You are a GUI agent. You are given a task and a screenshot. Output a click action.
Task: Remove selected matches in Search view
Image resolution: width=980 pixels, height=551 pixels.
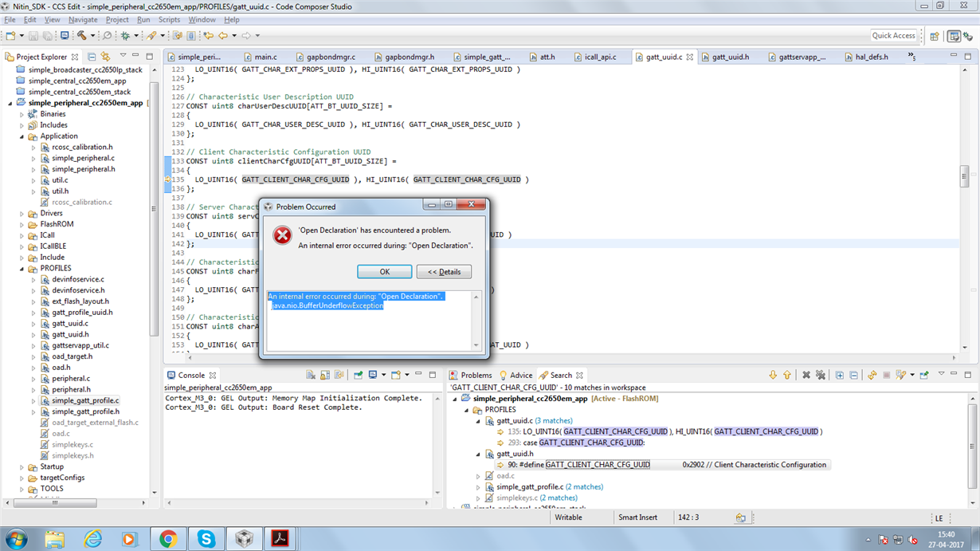(x=806, y=375)
